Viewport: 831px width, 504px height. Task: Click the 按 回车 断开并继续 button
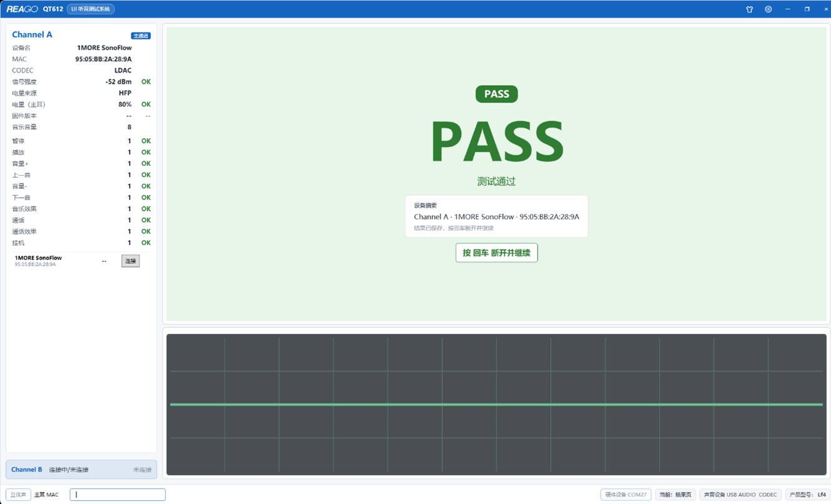click(x=496, y=253)
